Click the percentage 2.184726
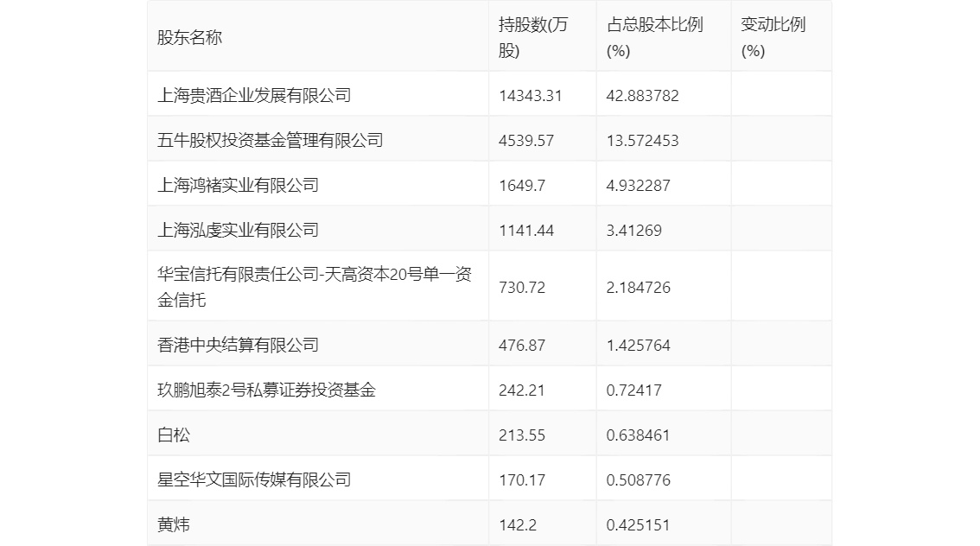Image resolution: width=980 pixels, height=546 pixels. tap(638, 288)
